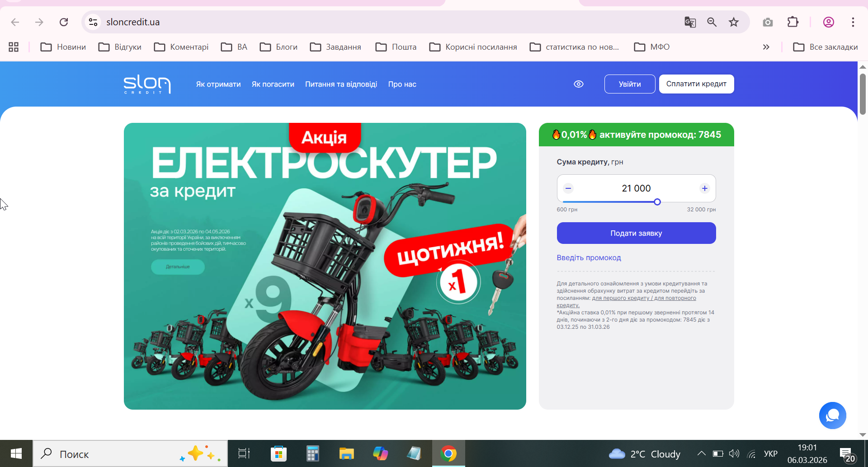
Task: Reload the sloncredit.ua page
Action: [x=64, y=22]
